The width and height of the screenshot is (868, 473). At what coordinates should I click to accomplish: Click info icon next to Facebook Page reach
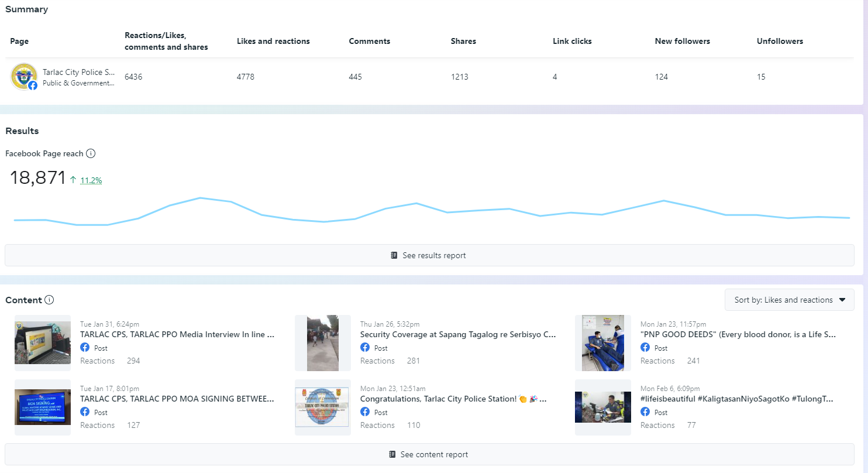pos(91,153)
